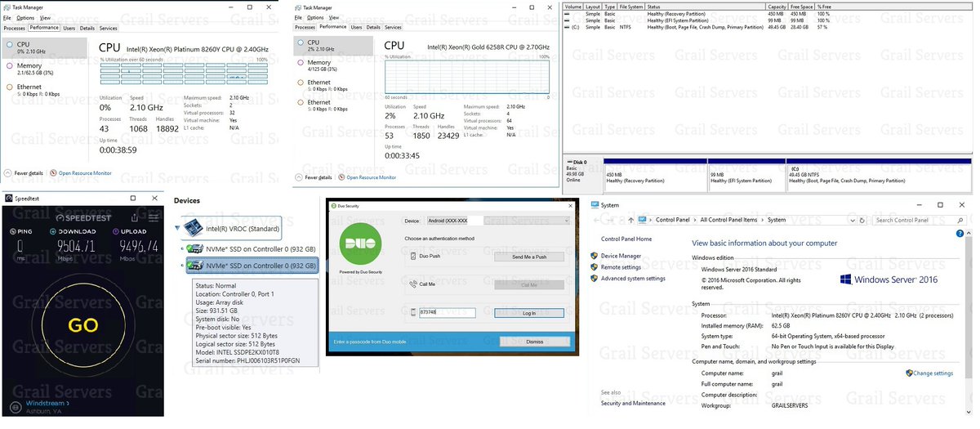Image resolution: width=980 pixels, height=429 pixels.
Task: Click the Duo passcode input field
Action: 447,312
